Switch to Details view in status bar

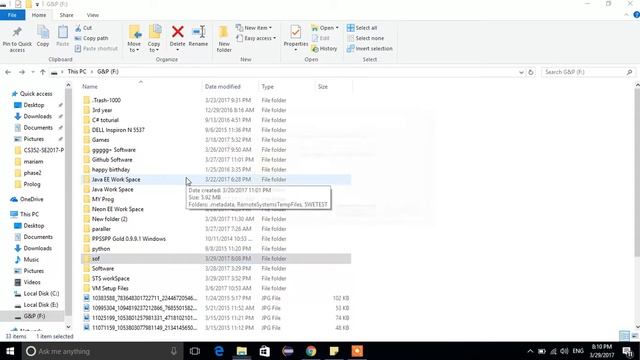[624, 336]
